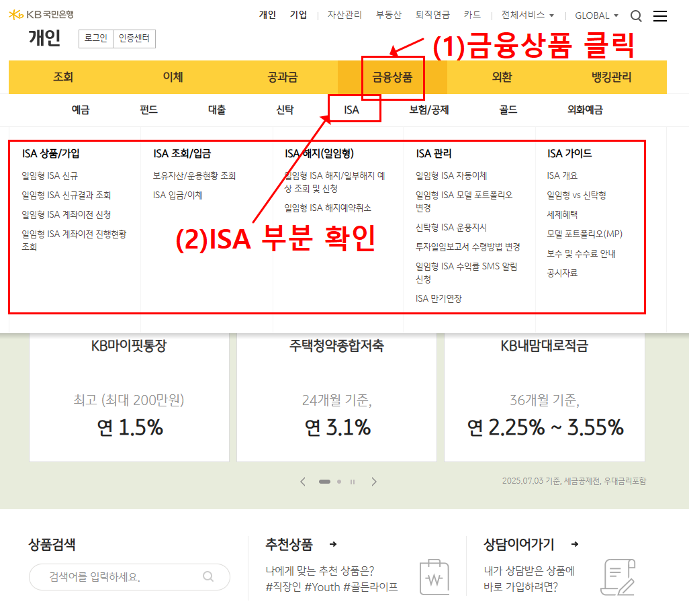Expand the GLOBAL language dropdown
689x616 pixels.
pos(597,15)
